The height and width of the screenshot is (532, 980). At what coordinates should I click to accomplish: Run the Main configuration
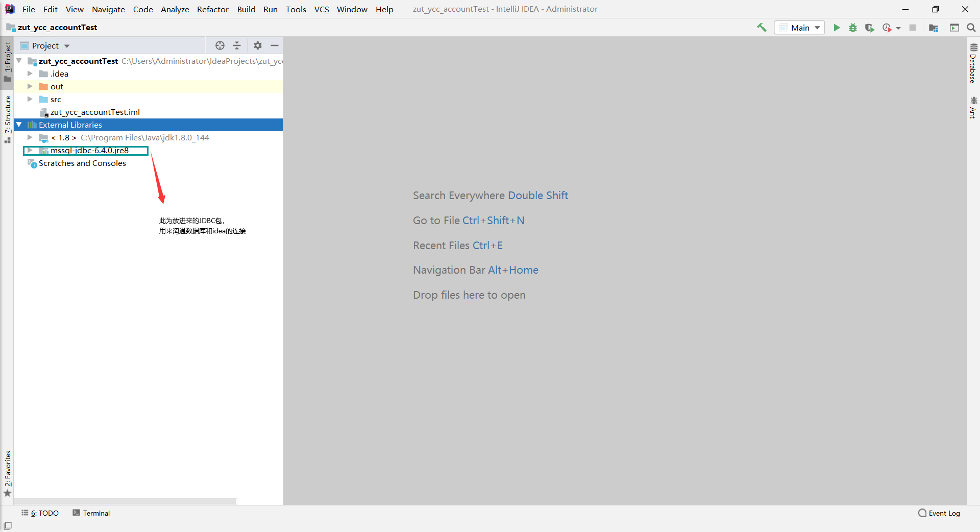pos(837,28)
